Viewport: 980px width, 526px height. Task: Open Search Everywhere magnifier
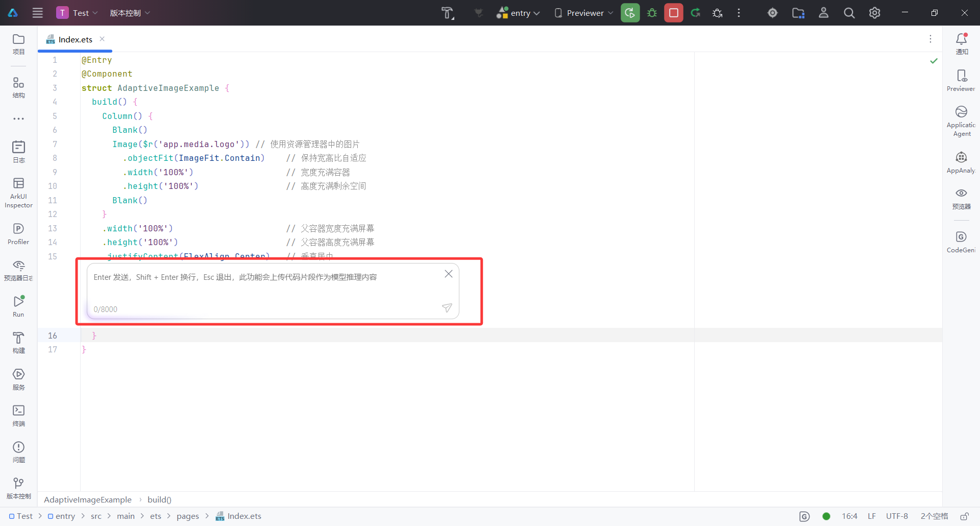849,13
